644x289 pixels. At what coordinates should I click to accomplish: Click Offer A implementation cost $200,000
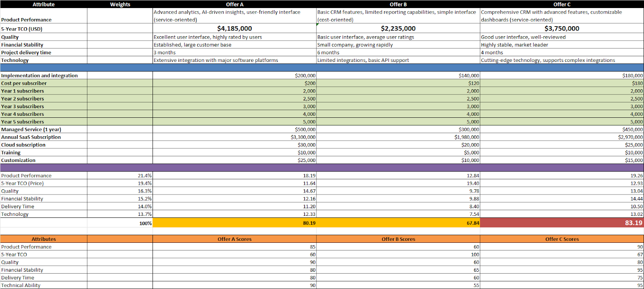[x=235, y=76]
